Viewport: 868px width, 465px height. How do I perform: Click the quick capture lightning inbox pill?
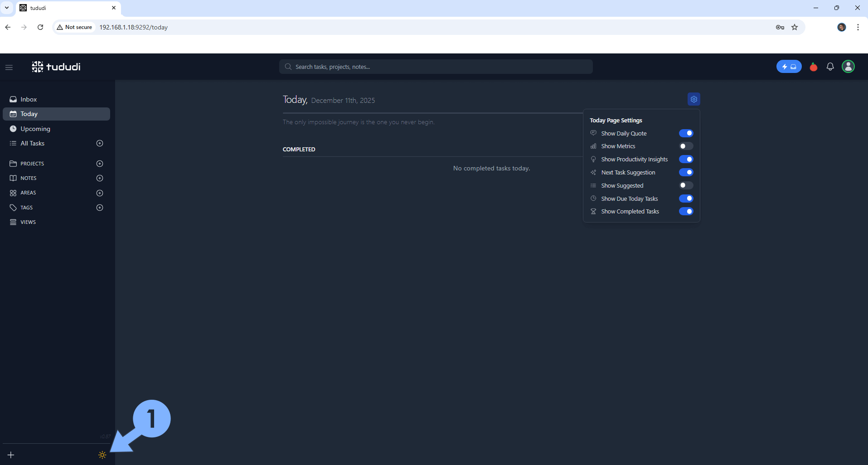(x=789, y=66)
